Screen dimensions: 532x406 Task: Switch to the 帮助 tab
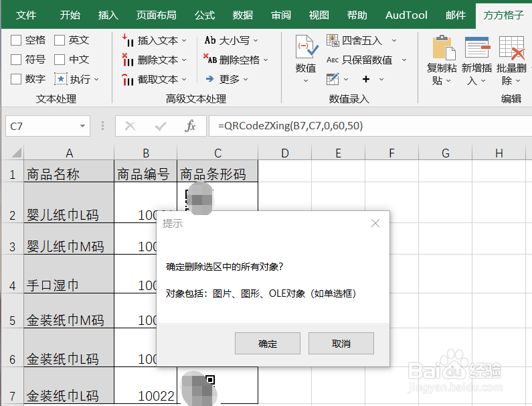tap(357, 15)
